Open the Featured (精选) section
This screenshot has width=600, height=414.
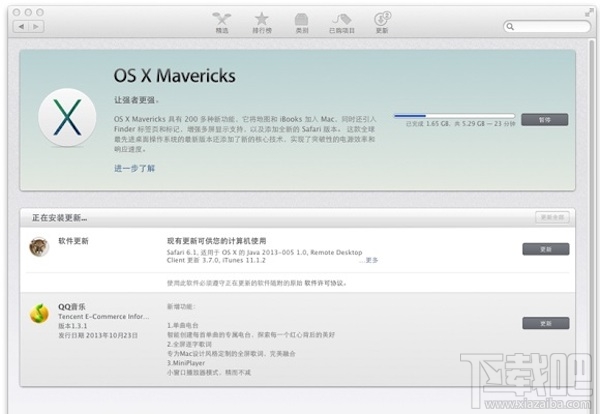[x=220, y=22]
